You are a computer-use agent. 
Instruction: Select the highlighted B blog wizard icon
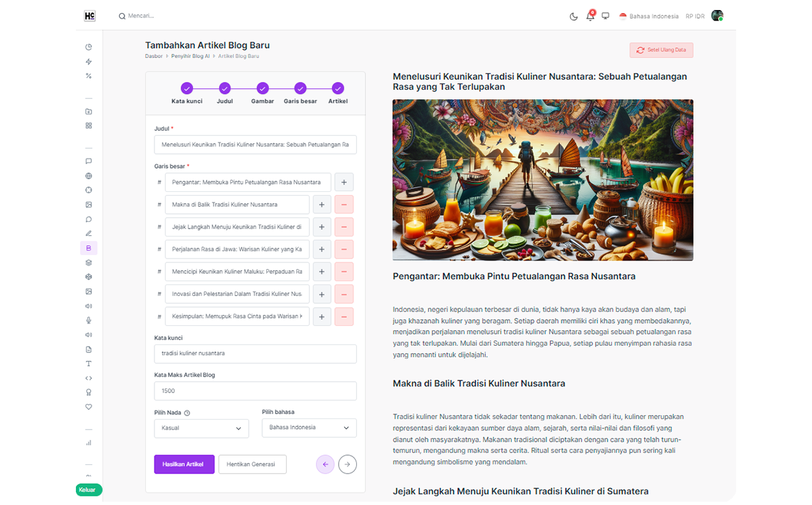(x=89, y=248)
